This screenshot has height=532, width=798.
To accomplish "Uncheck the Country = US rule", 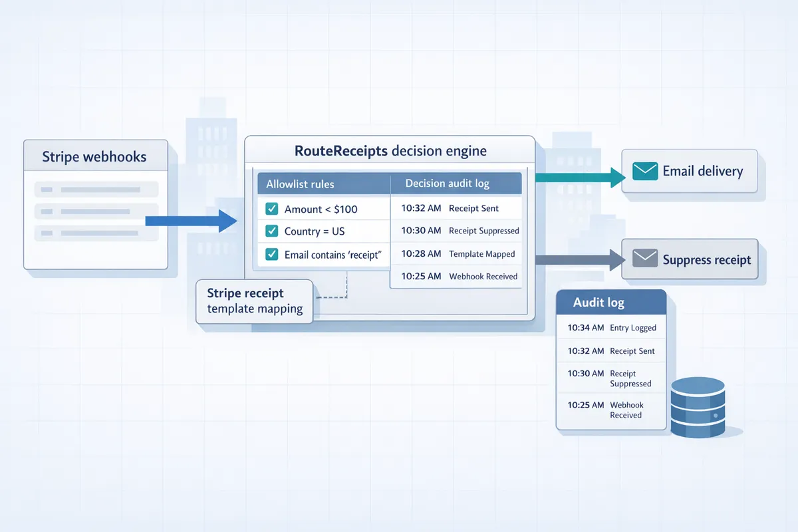I will pyautogui.click(x=271, y=231).
